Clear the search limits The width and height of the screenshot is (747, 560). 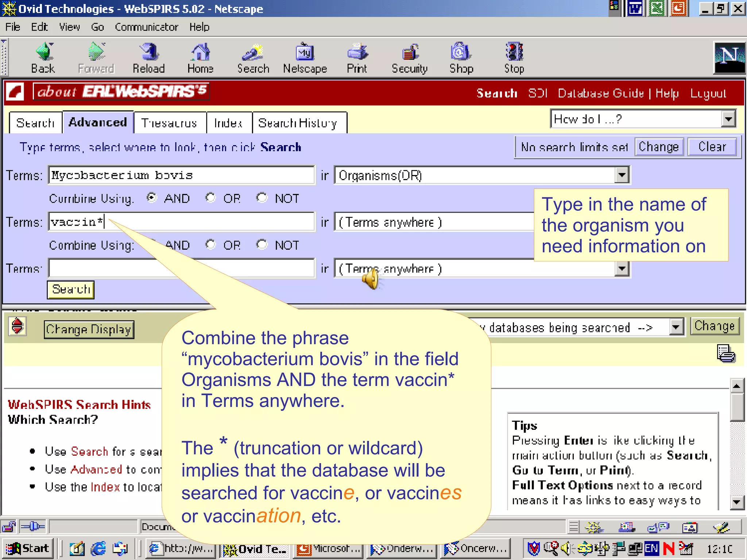(712, 147)
